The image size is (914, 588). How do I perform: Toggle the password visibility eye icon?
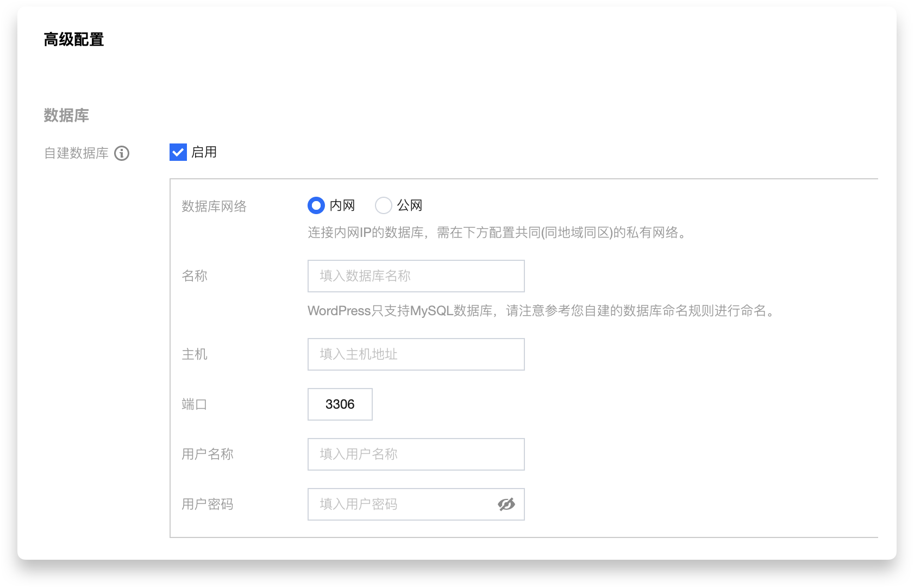(506, 504)
